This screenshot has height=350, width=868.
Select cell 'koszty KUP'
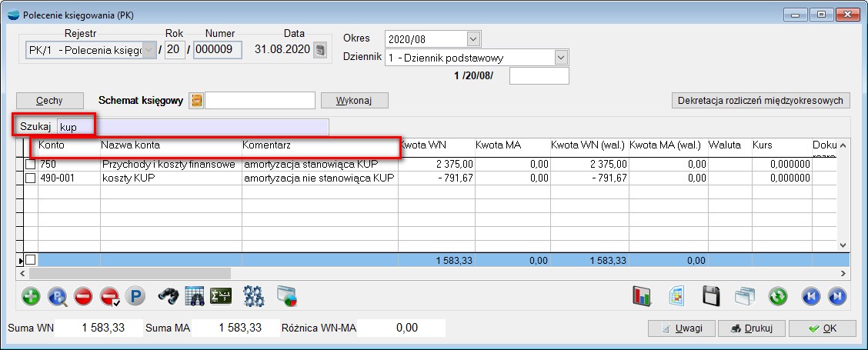(x=171, y=178)
